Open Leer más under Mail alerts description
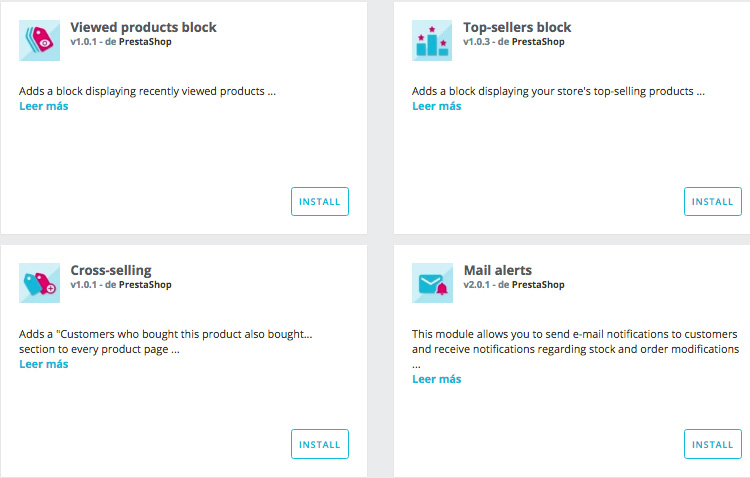 click(437, 379)
